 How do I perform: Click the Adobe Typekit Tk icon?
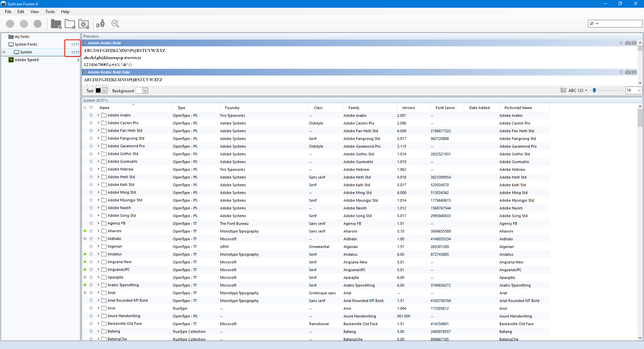point(11,60)
